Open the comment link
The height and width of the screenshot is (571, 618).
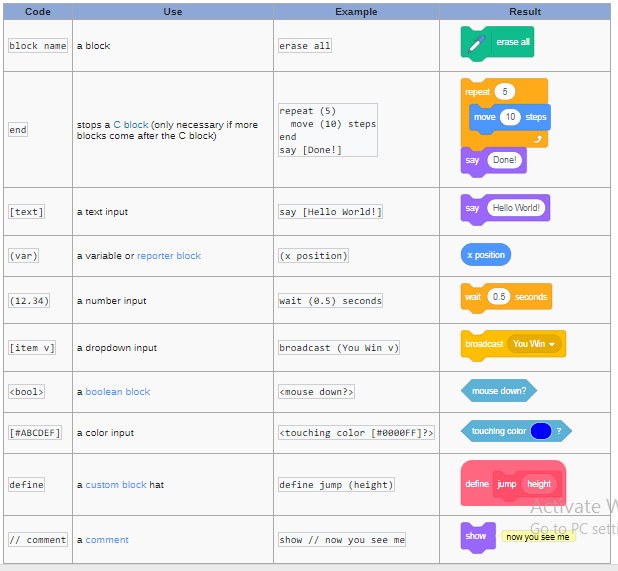pyautogui.click(x=107, y=540)
